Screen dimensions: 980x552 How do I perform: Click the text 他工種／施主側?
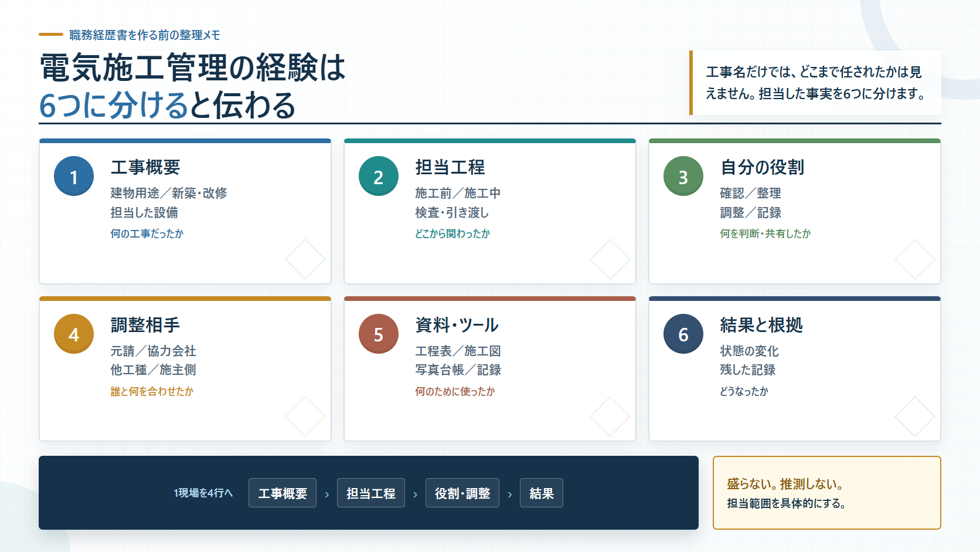pyautogui.click(x=154, y=370)
